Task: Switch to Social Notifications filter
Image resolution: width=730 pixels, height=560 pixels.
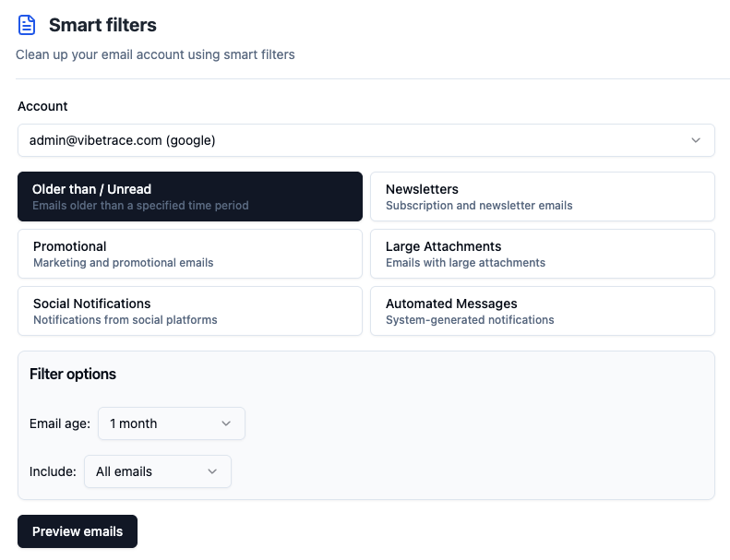Action: click(x=190, y=311)
